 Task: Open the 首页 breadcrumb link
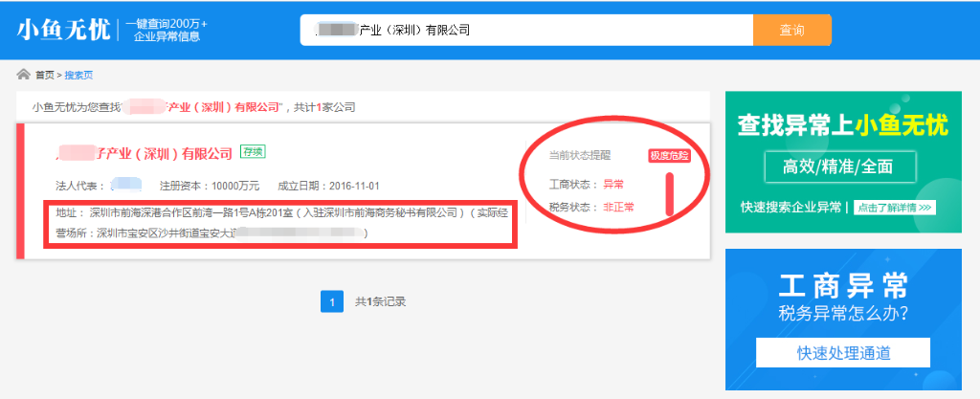44,76
